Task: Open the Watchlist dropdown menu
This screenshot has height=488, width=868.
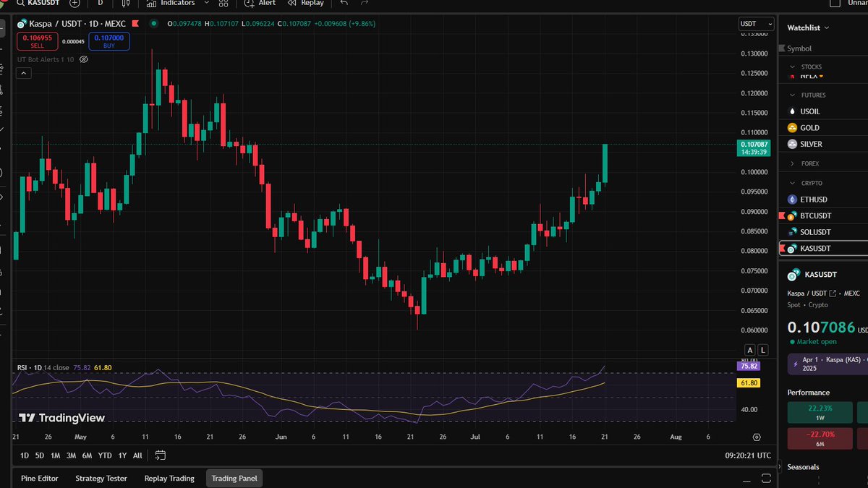Action: pyautogui.click(x=808, y=27)
